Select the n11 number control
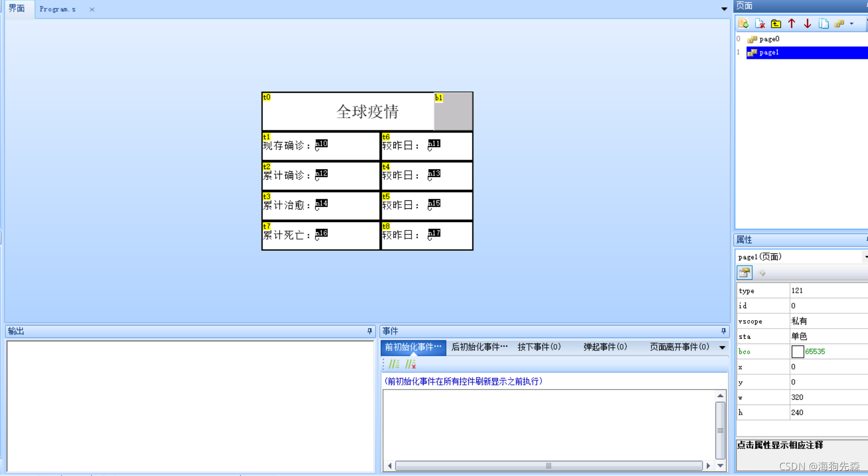The image size is (868, 476). pos(434,144)
